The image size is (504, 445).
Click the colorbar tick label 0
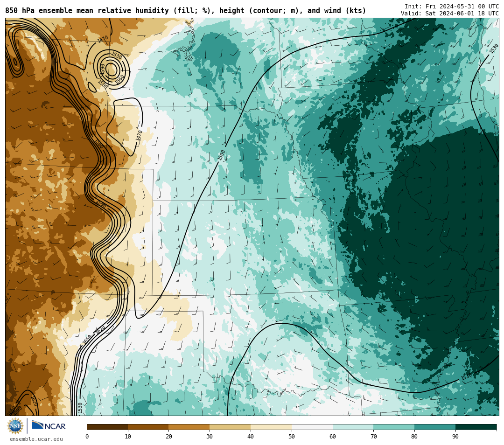tap(87, 436)
